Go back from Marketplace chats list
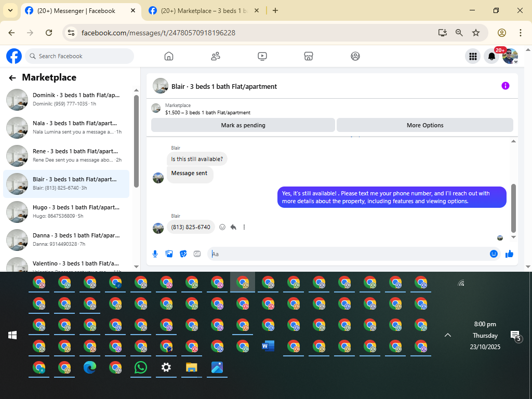The height and width of the screenshot is (399, 532). (12, 78)
